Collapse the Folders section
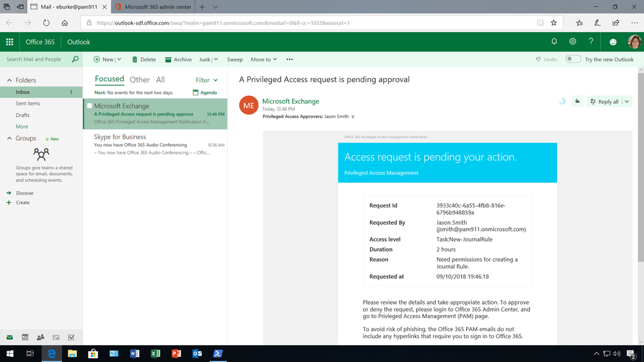644x362 pixels. click(x=9, y=81)
